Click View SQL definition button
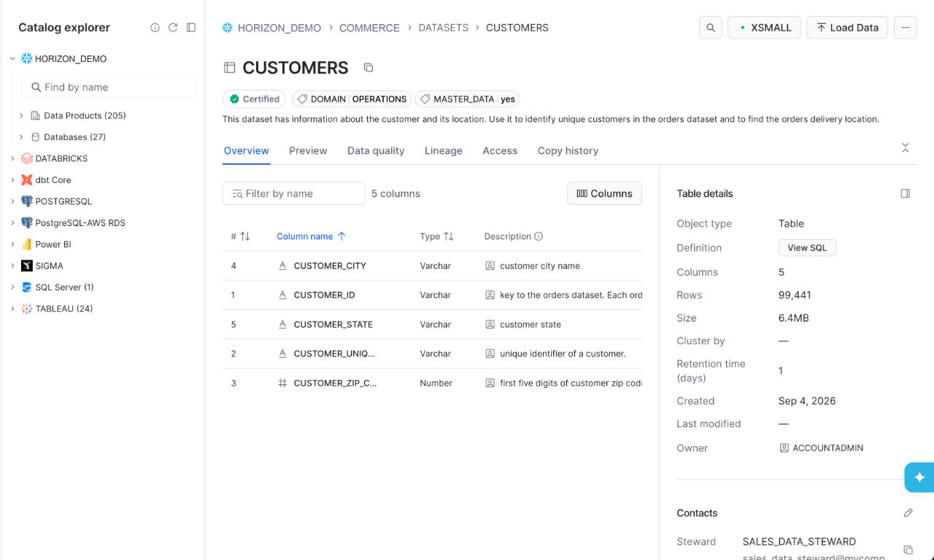Viewport: 934px width, 560px height. 807,248
